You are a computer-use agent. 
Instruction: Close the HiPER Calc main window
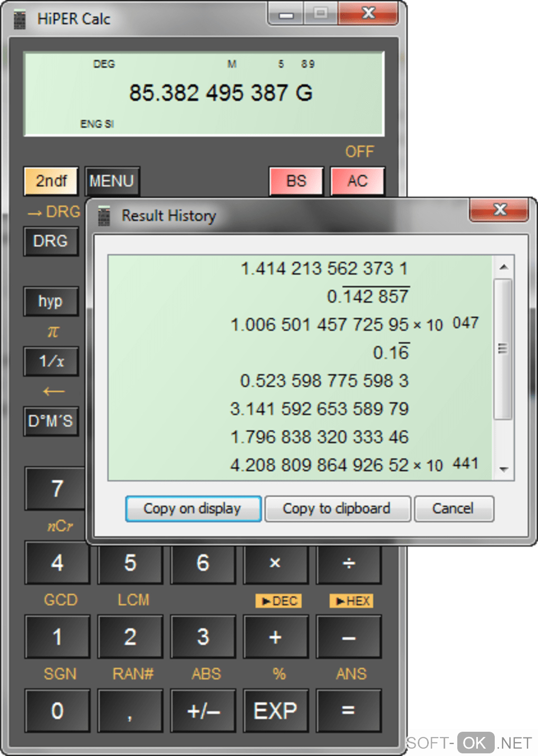coord(368,13)
